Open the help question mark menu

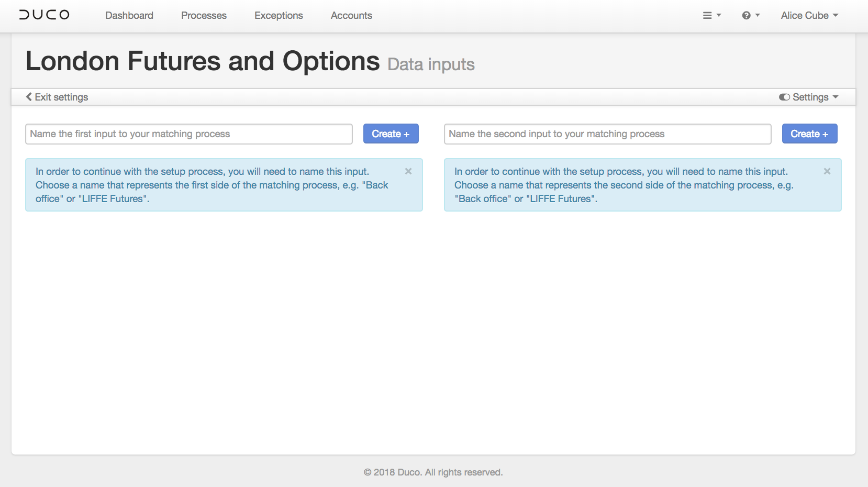(747, 15)
